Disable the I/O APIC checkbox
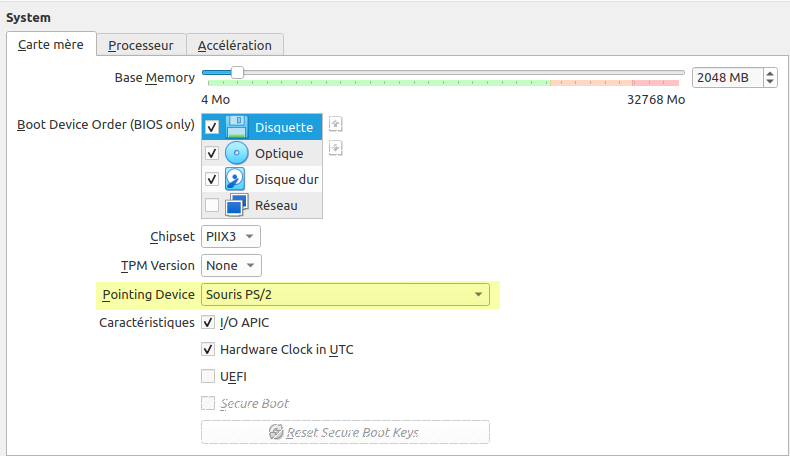The height and width of the screenshot is (456, 790). coord(208,323)
